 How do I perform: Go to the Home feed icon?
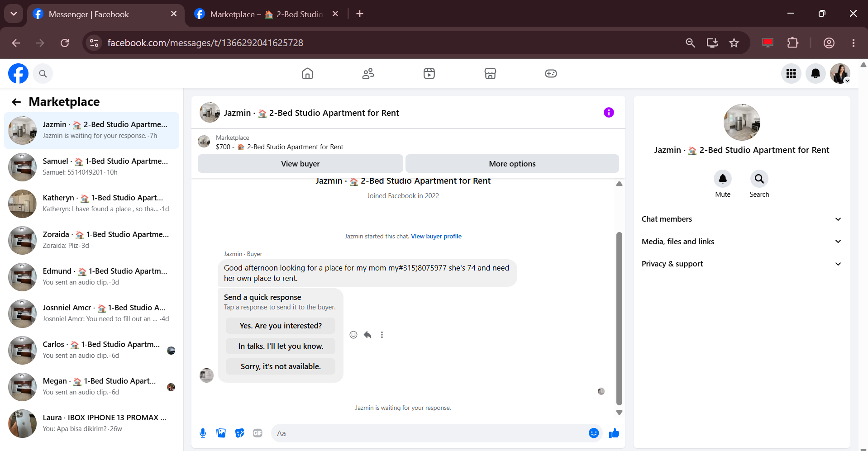click(x=307, y=73)
